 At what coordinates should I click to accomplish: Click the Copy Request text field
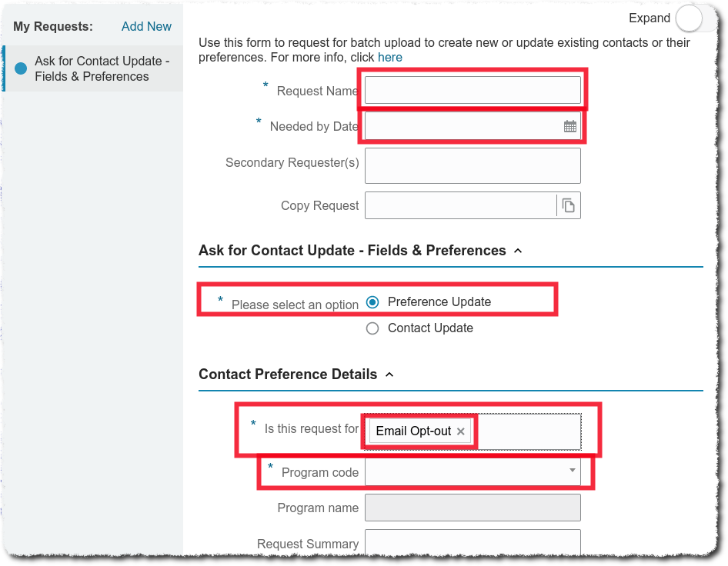tap(460, 205)
